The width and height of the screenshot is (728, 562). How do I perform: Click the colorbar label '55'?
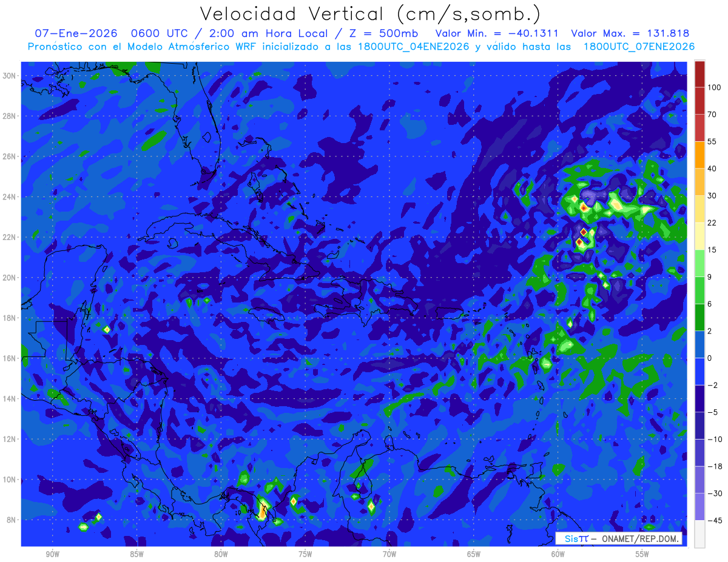point(712,141)
